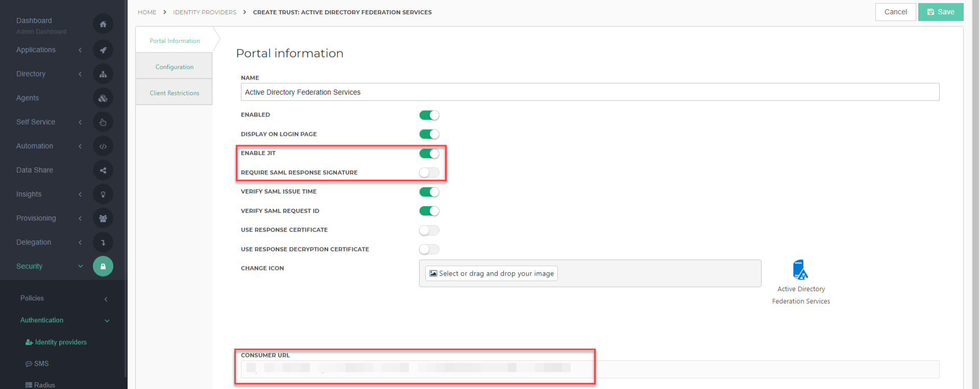Enable Use Response Decryption Certificate switch

[429, 249]
